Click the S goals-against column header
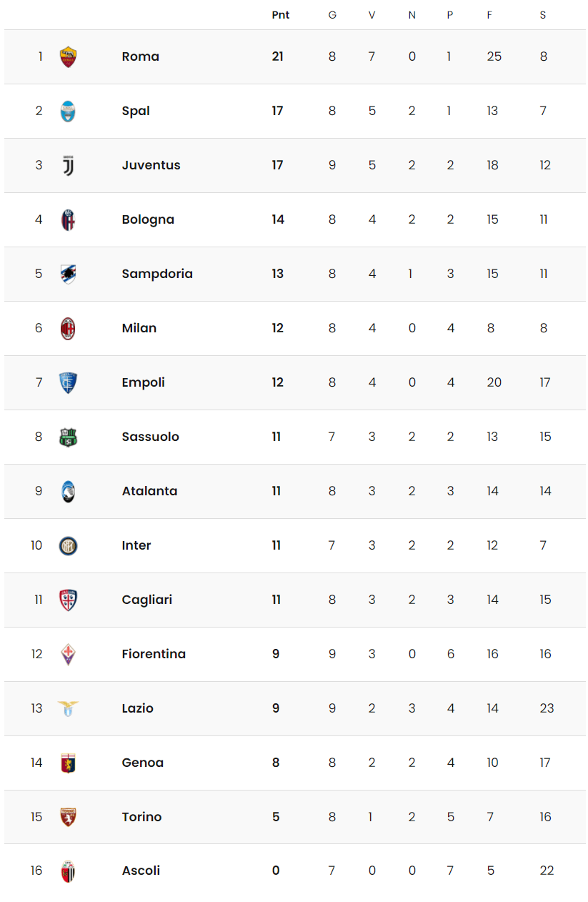588x902 pixels. pos(543,15)
